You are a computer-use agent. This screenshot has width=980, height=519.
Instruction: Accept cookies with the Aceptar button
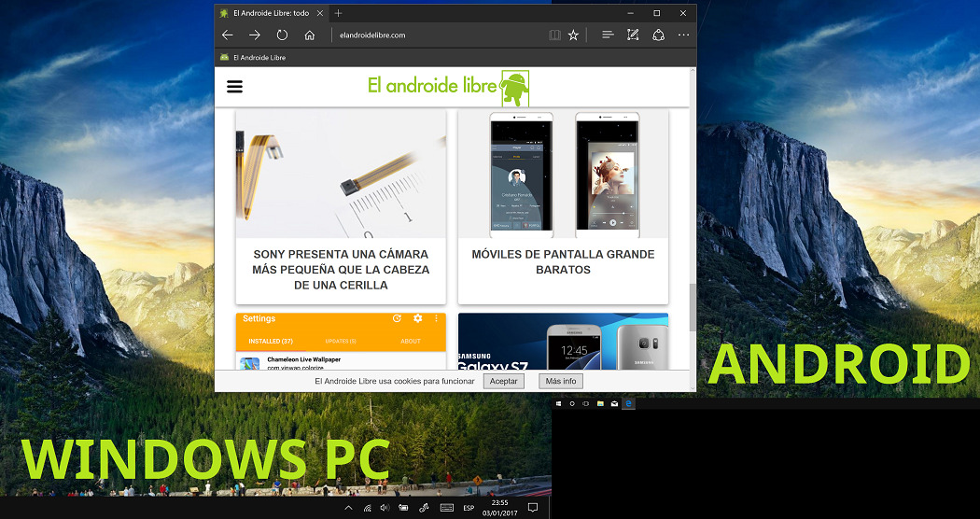pyautogui.click(x=504, y=381)
